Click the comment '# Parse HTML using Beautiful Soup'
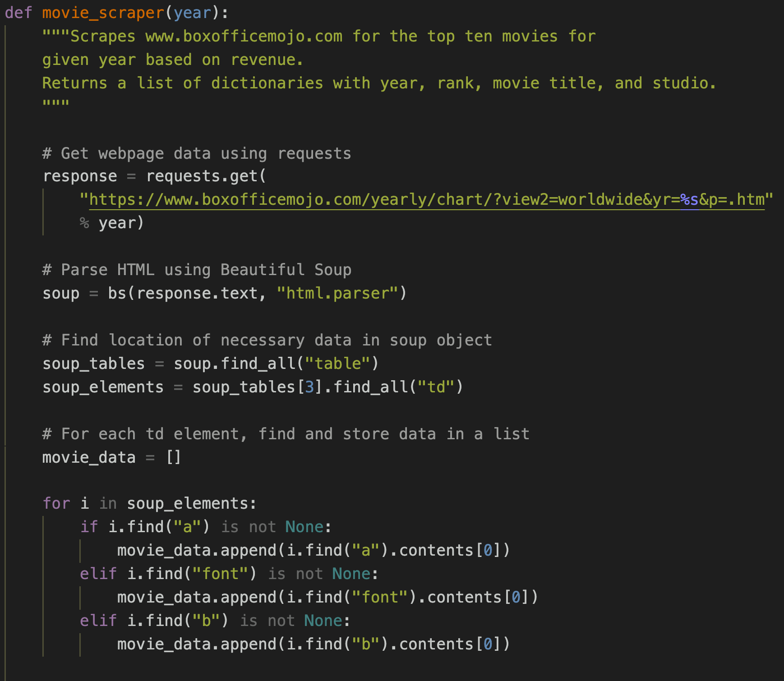 197,270
